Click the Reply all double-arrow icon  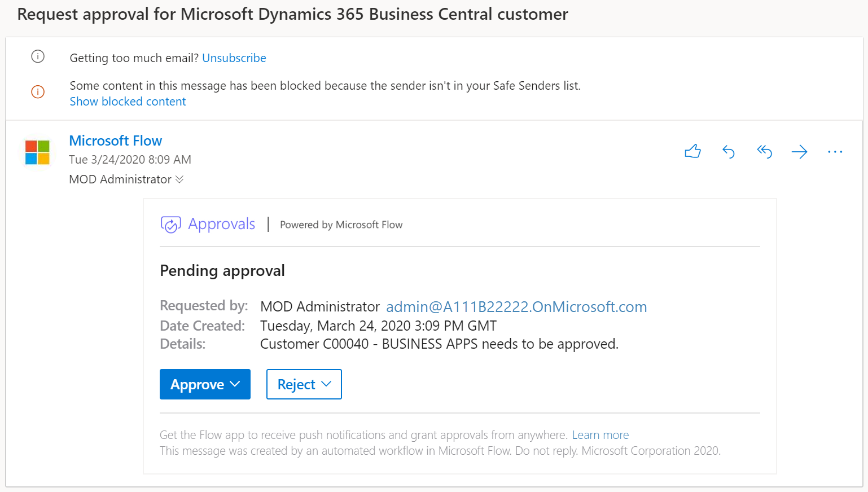(x=764, y=151)
